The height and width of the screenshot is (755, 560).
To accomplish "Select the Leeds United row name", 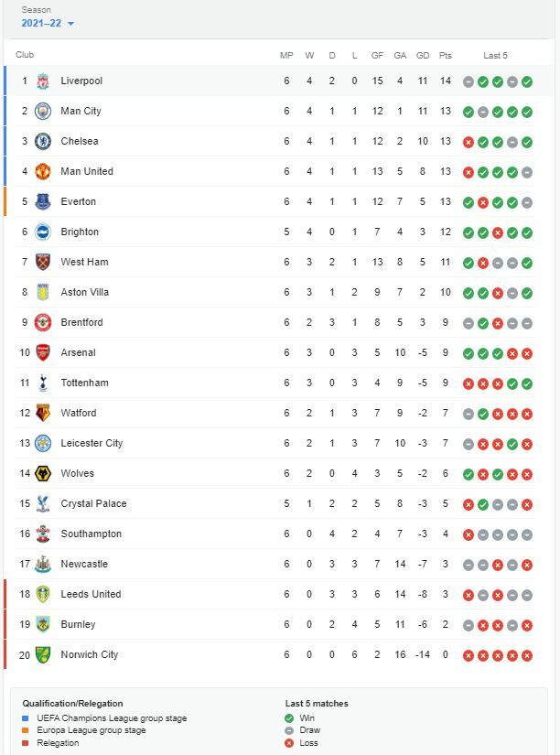I will [91, 595].
